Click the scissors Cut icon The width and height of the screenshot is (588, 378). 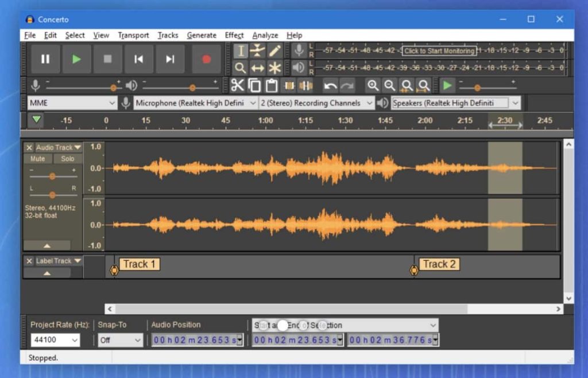[238, 86]
